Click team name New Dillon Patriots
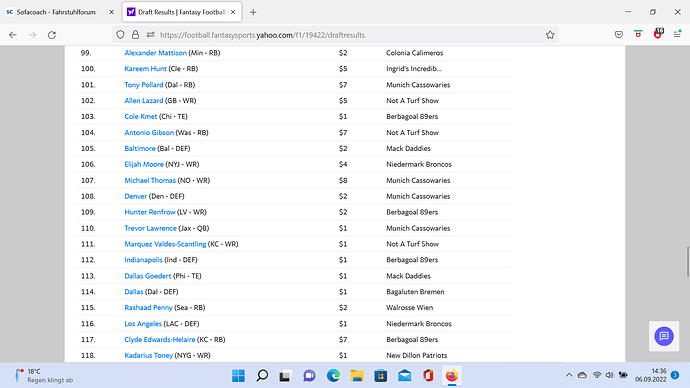Viewport: 690px width, 388px height. 417,355
